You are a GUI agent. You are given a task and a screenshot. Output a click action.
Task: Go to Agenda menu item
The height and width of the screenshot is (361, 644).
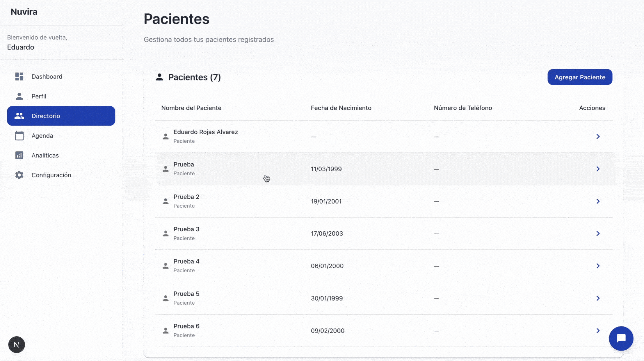tap(42, 136)
